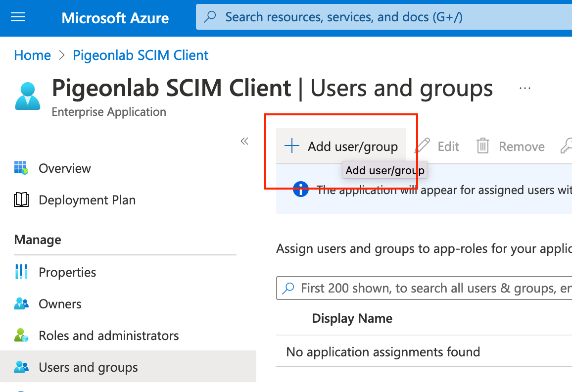The image size is (572, 392).
Task: Click the Remove button label
Action: pos(522,147)
